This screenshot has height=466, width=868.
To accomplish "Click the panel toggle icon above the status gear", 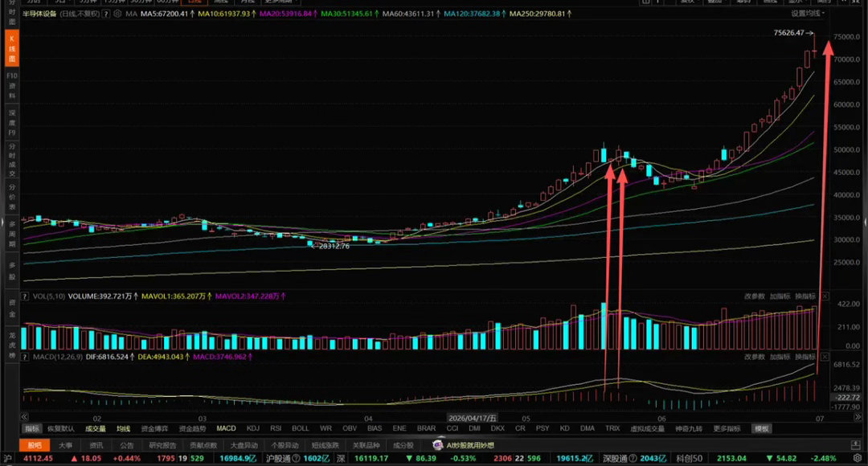I will [x=856, y=445].
